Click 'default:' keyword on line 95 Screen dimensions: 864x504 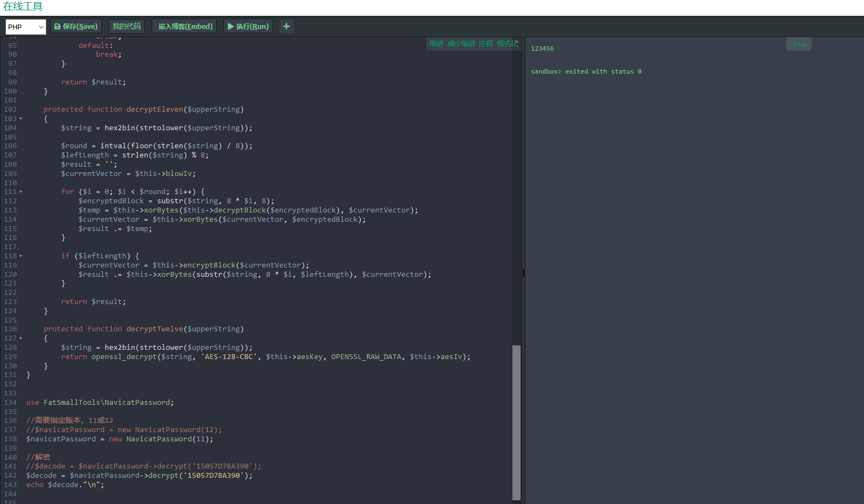tap(96, 46)
